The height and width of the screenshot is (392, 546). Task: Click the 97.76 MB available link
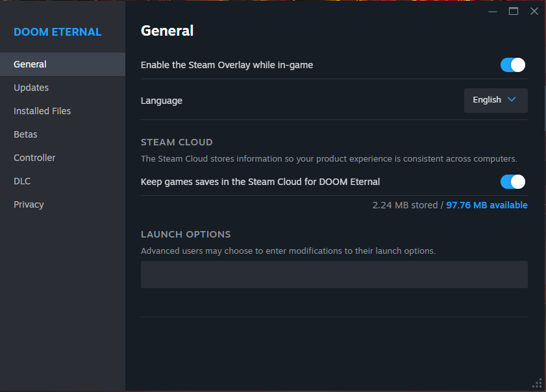[486, 204]
